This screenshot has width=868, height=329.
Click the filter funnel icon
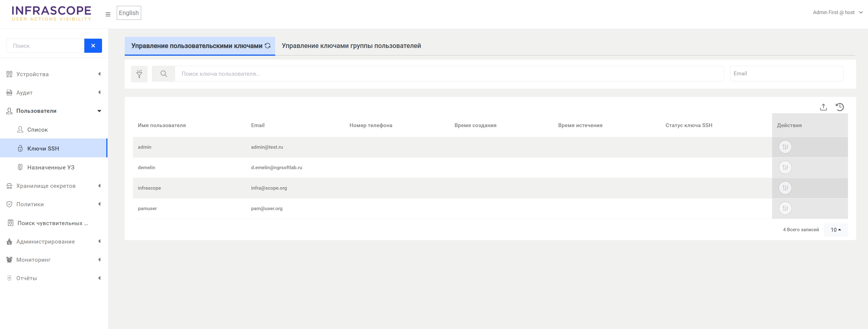pos(139,74)
